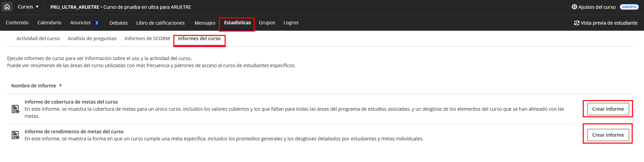The width and height of the screenshot is (644, 162).
Task: Switch to the Debates tab
Action: pos(118,23)
